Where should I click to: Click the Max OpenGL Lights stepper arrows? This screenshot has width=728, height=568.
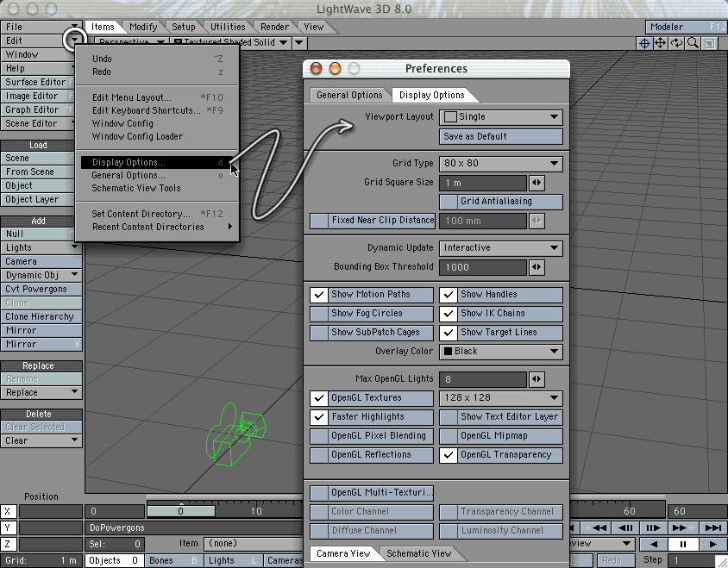(x=537, y=379)
